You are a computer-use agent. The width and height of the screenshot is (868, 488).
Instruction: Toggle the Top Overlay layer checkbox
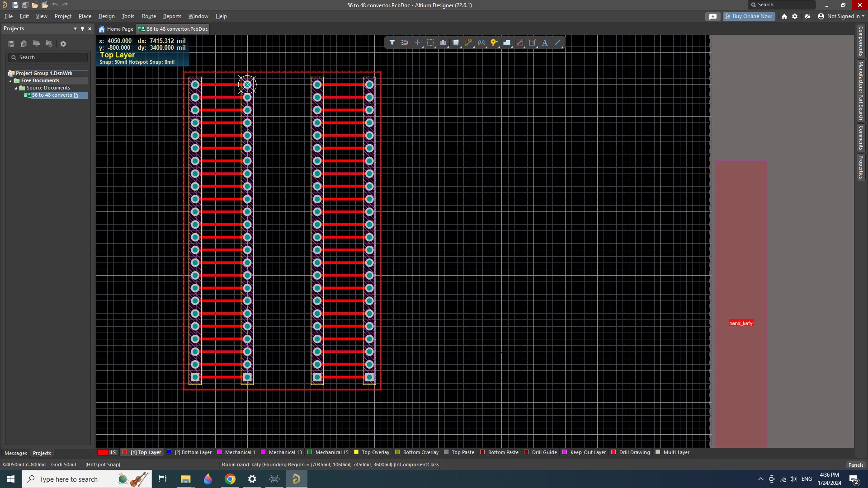pos(356,452)
